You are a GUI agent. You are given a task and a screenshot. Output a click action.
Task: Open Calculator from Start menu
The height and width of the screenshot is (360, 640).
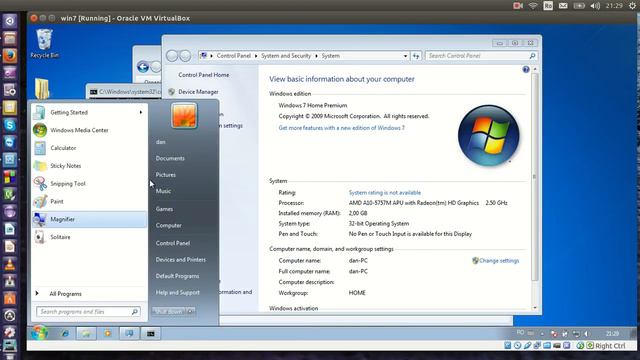(x=89, y=148)
